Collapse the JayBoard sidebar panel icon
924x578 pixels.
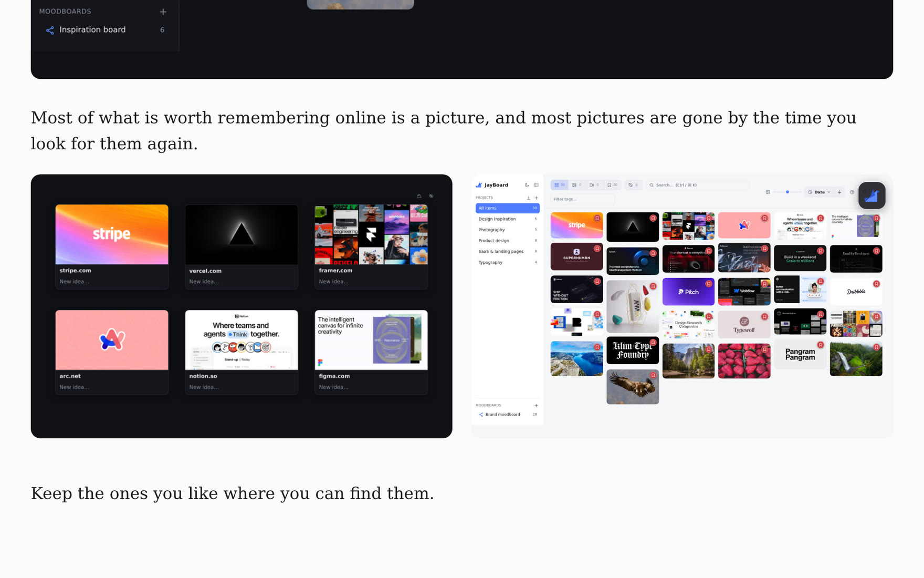point(536,185)
